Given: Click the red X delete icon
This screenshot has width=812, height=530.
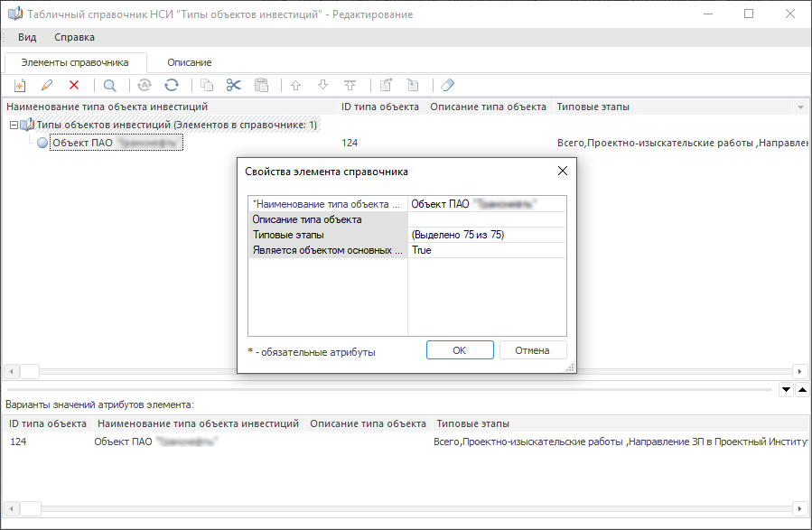Looking at the screenshot, I should click(x=74, y=86).
